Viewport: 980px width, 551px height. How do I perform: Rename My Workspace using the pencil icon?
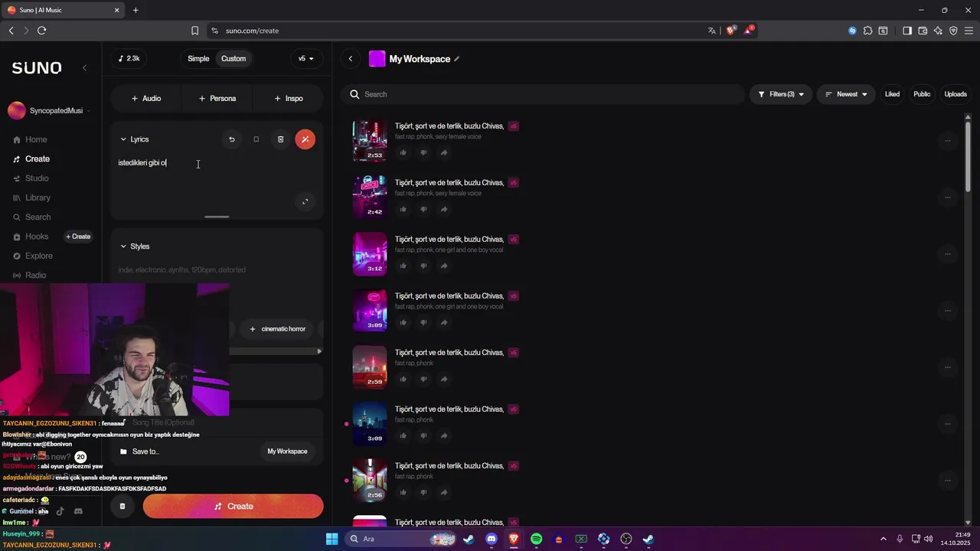457,59
